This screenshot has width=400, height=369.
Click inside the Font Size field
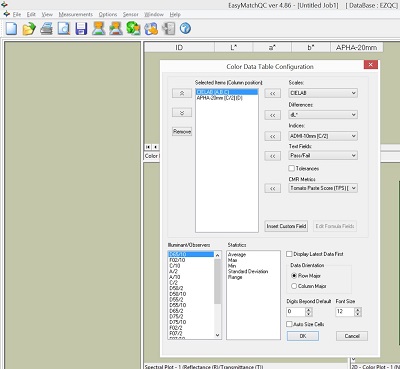[x=345, y=312]
